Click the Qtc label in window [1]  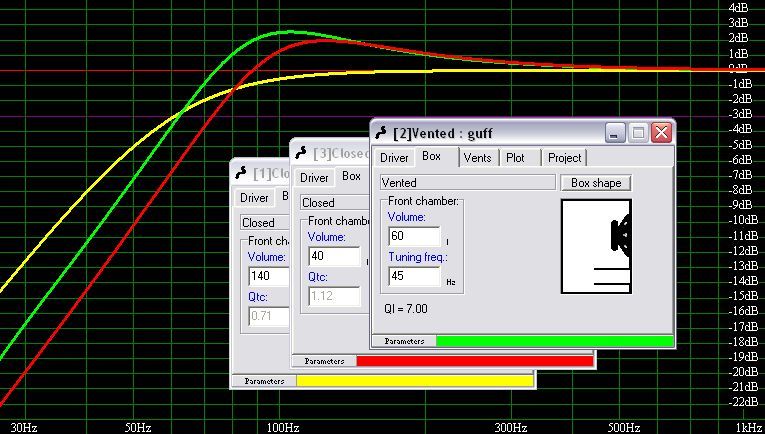click(258, 297)
